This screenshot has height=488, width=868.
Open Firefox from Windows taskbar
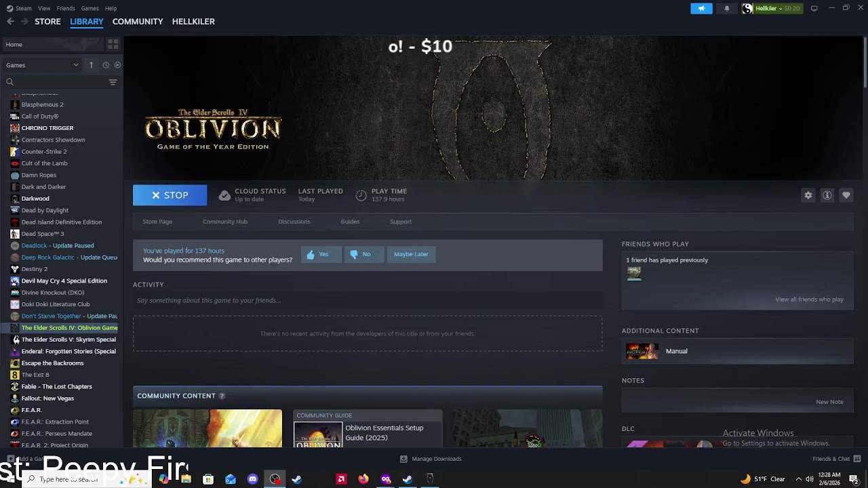pos(363,479)
